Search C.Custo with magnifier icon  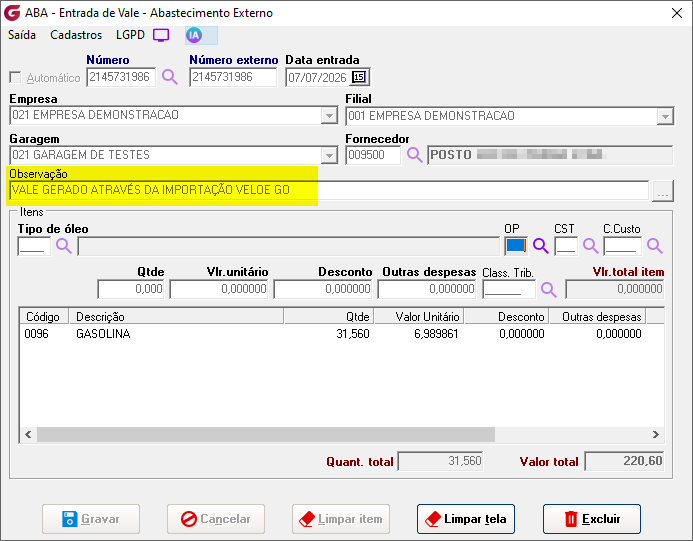(x=655, y=246)
